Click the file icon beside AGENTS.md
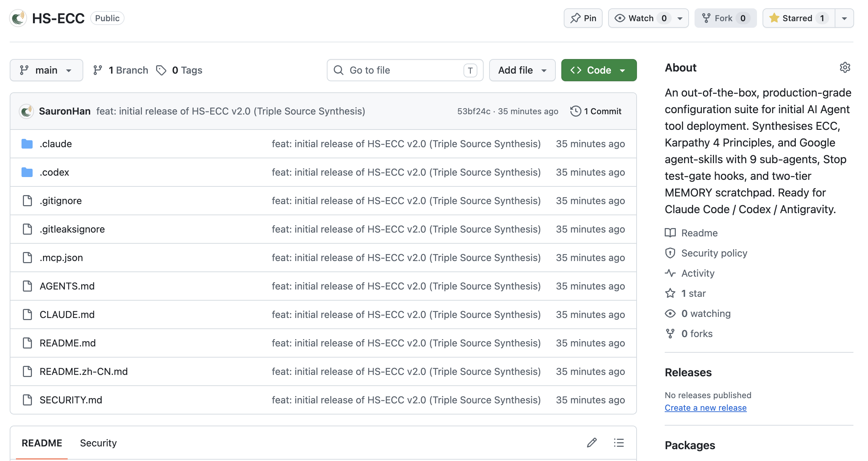868x461 pixels. coord(27,286)
